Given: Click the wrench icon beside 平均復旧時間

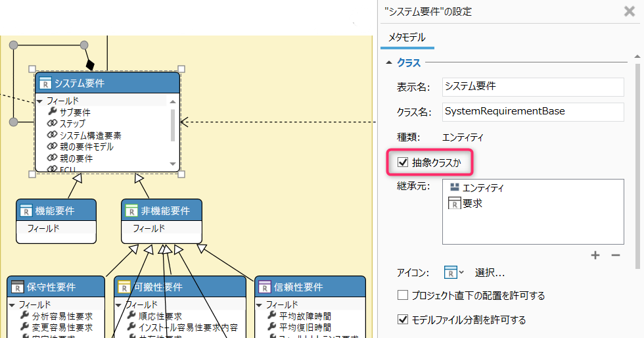Looking at the screenshot, I should coord(272,326).
